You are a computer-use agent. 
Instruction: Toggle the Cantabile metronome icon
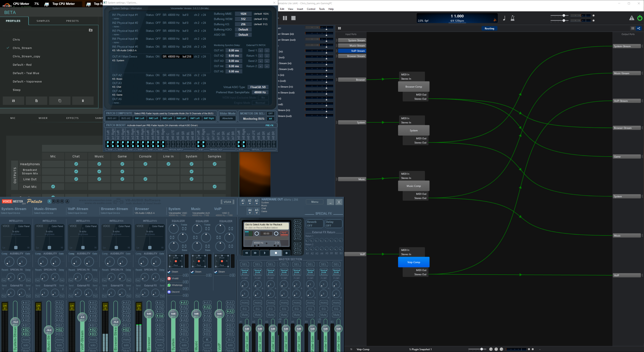512,18
